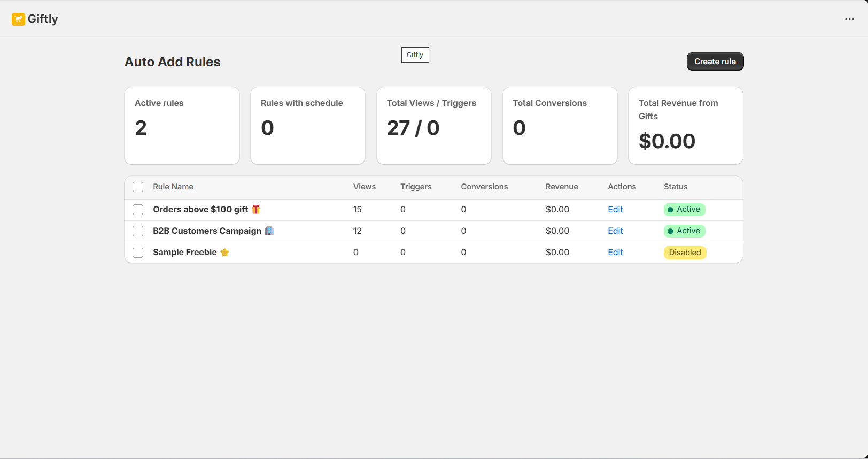Open Edit link for Sample Freebie
The height and width of the screenshot is (459, 868).
click(615, 253)
